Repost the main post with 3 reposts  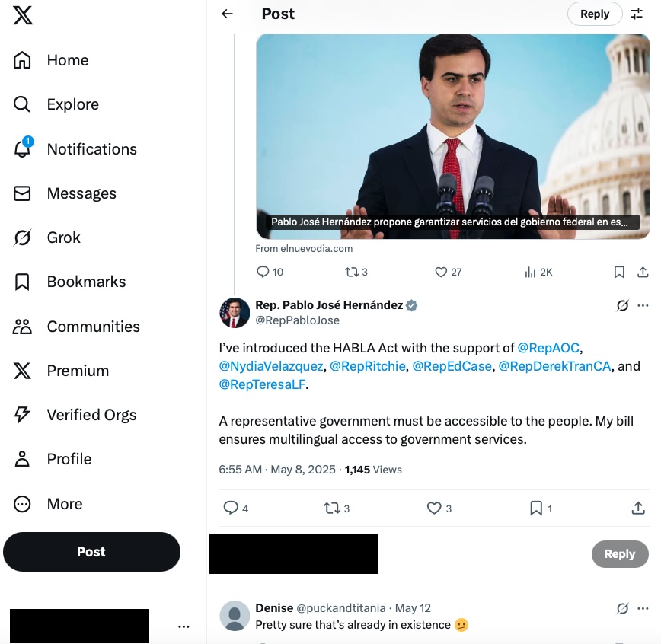(x=337, y=509)
